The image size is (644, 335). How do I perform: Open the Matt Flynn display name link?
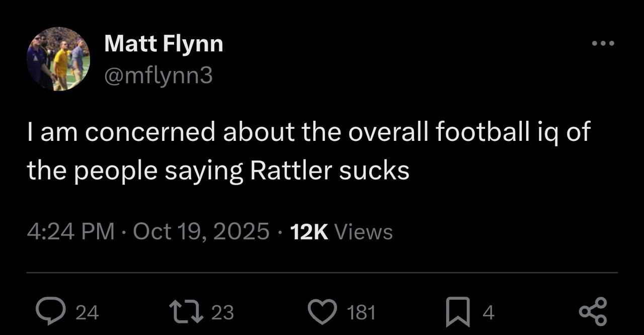(x=164, y=44)
